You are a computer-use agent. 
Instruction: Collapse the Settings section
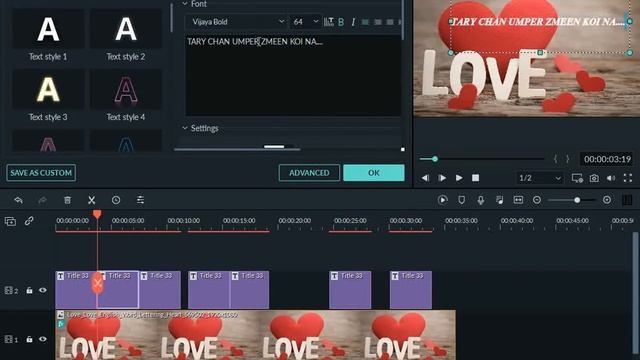(x=185, y=128)
